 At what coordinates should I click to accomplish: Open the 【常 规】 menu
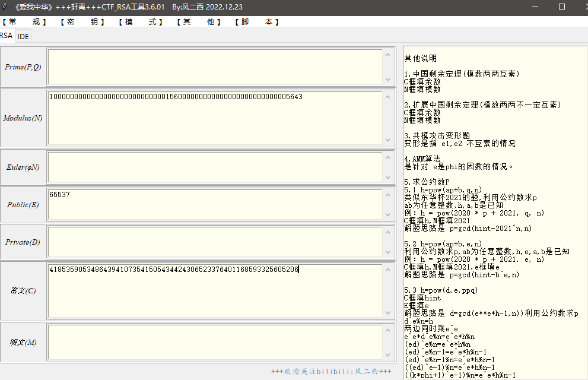[24, 22]
